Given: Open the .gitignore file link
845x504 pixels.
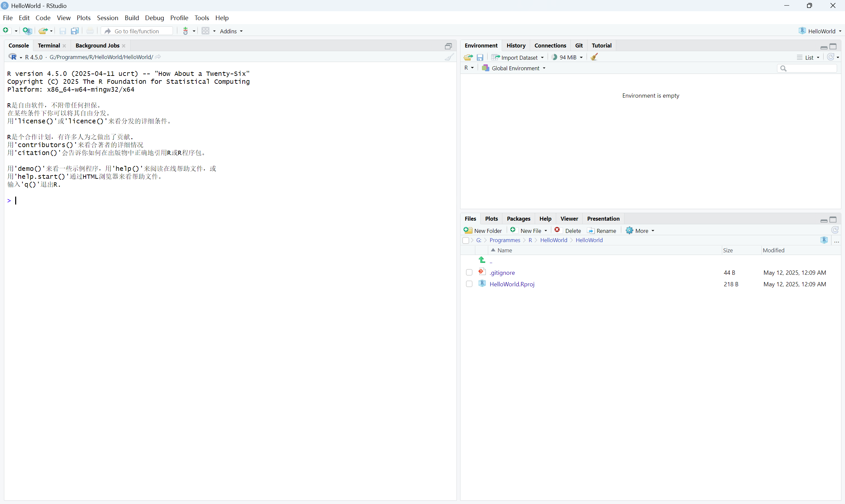Looking at the screenshot, I should pos(502,273).
